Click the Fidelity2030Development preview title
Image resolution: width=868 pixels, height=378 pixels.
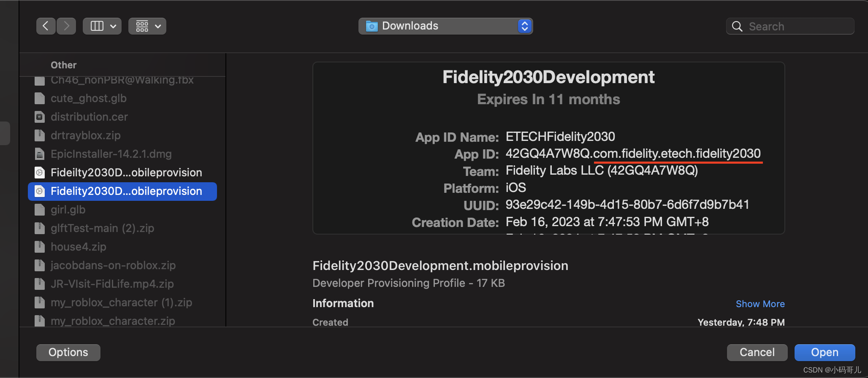click(x=548, y=77)
